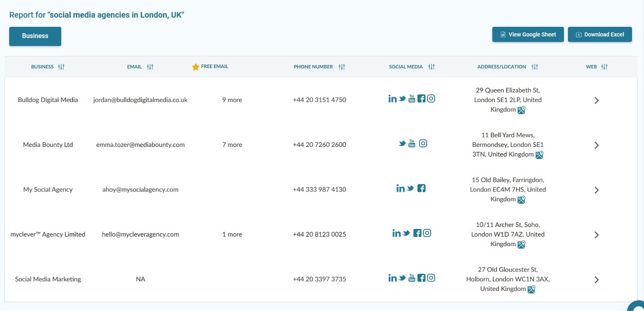Screen dimensions: 644x311
Task: Show 1 more email for myclever
Action: pos(232,234)
